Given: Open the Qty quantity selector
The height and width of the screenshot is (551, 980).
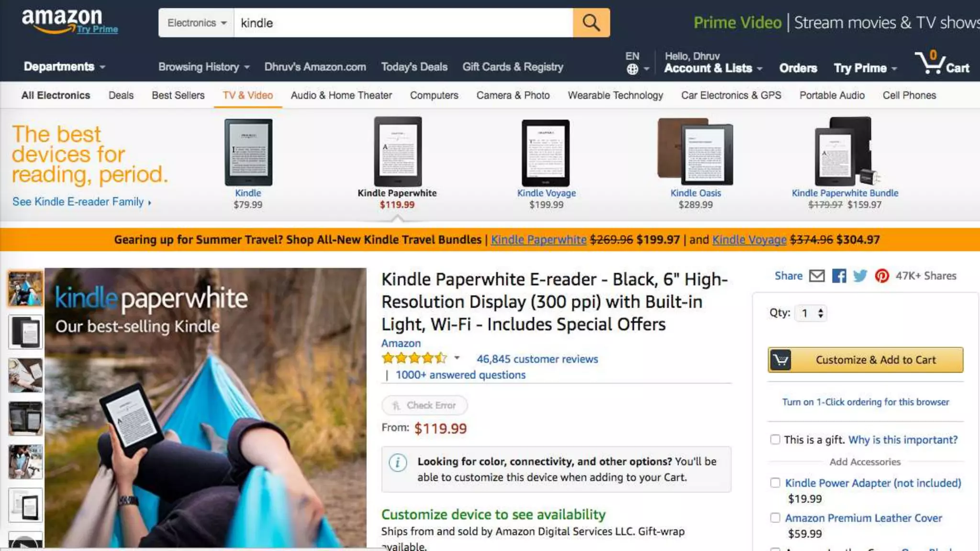Looking at the screenshot, I should [811, 313].
